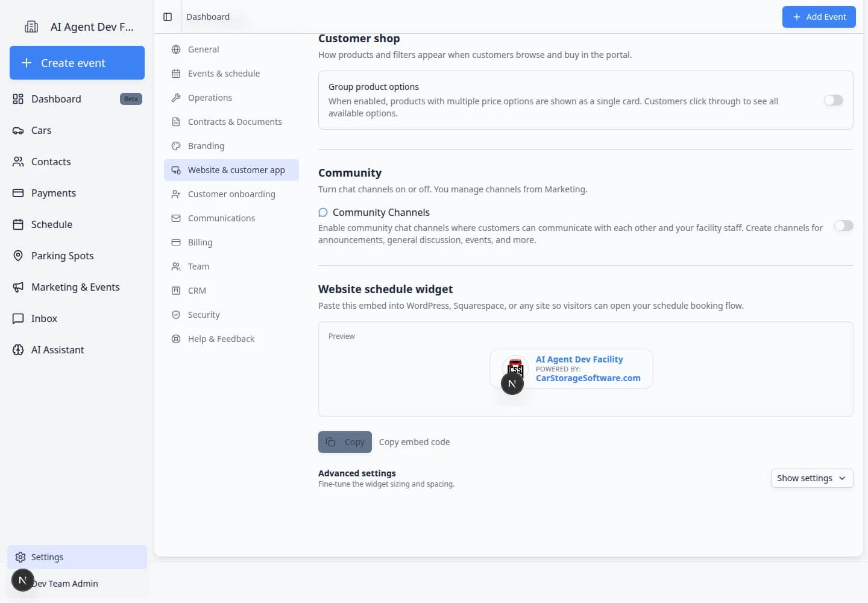Screen dimensions: 868x603
Task: Go to Billing settings
Action: pyautogui.click(x=231, y=242)
